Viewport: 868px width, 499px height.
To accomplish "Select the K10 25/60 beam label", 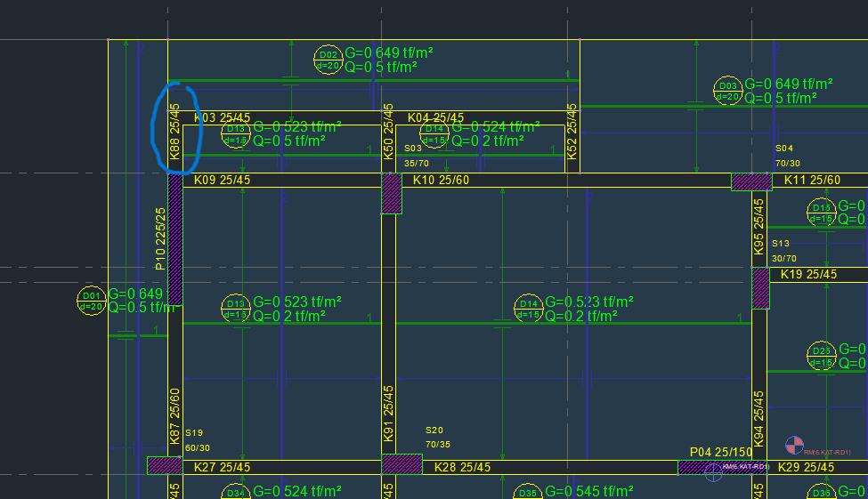I will (x=442, y=181).
